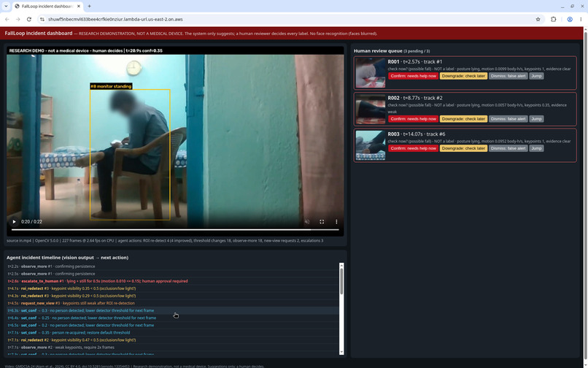Open R002 incident thumbnail
This screenshot has width=588, height=368.
pos(371,110)
